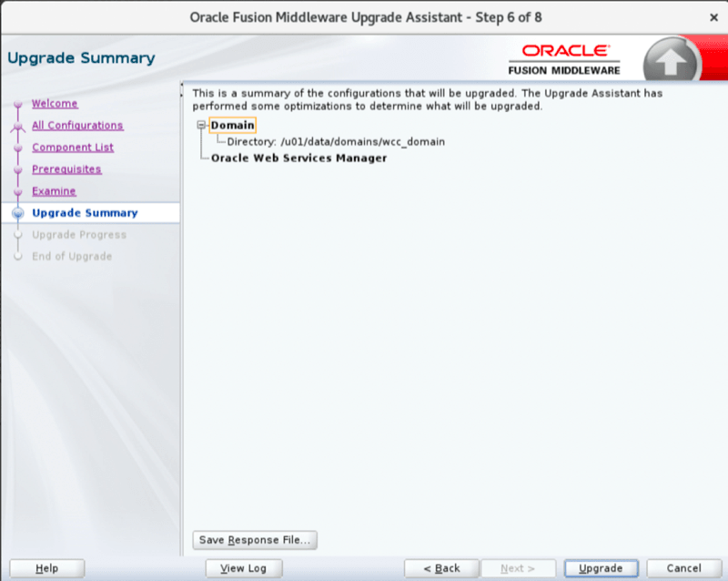This screenshot has height=581, width=728.
Task: Open the Help button
Action: 47,568
